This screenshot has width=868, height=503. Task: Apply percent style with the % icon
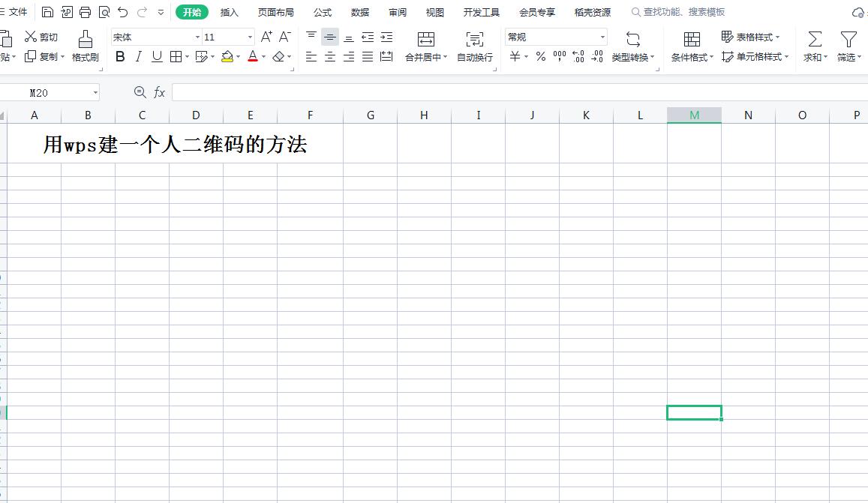(541, 56)
